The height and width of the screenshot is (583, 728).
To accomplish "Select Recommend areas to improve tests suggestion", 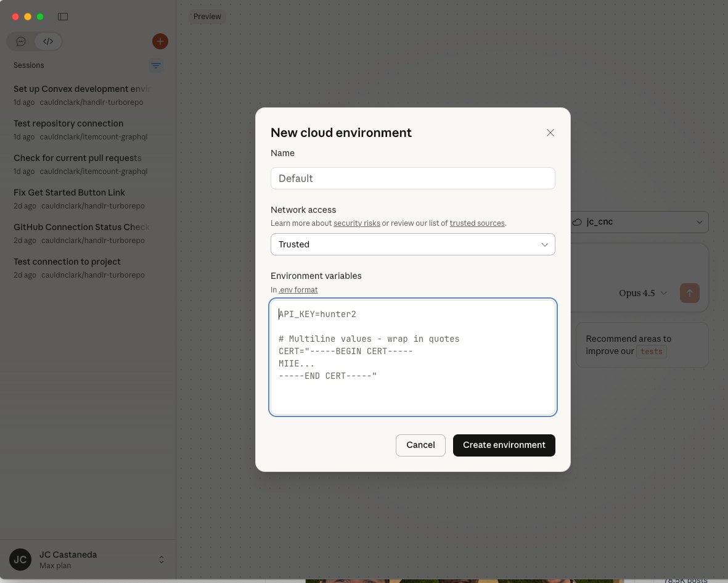I will click(642, 345).
